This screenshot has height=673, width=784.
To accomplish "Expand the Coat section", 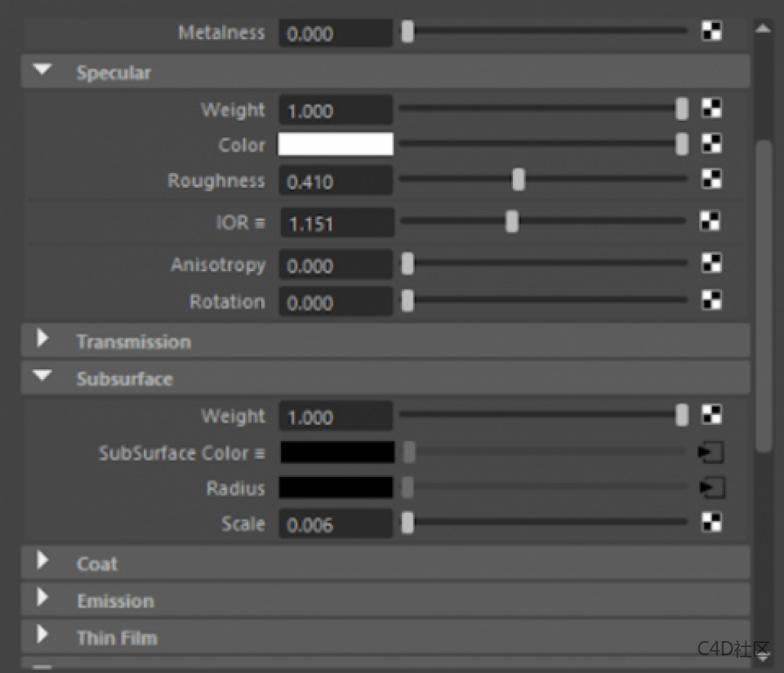I will [43, 561].
